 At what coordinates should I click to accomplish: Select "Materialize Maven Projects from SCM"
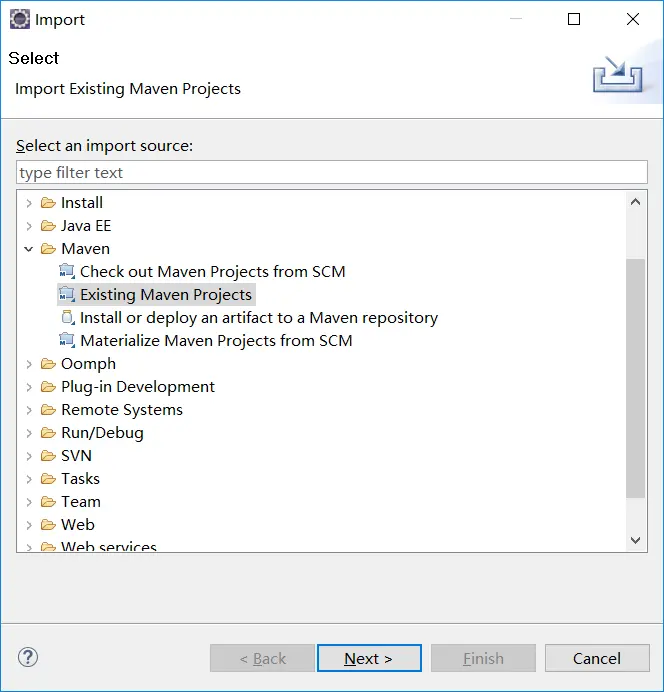click(216, 340)
